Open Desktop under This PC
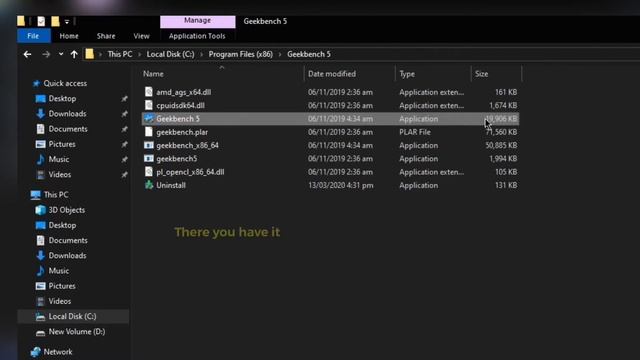 coord(62,225)
